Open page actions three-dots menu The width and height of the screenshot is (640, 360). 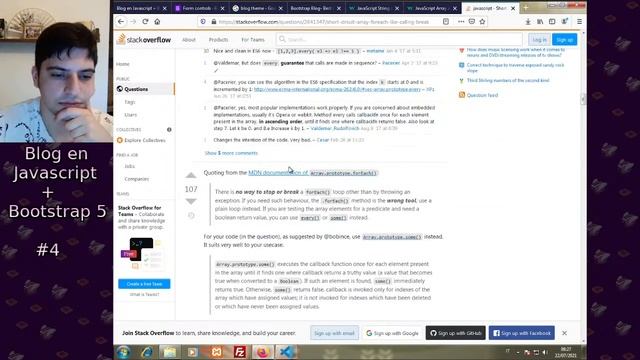tap(461, 22)
